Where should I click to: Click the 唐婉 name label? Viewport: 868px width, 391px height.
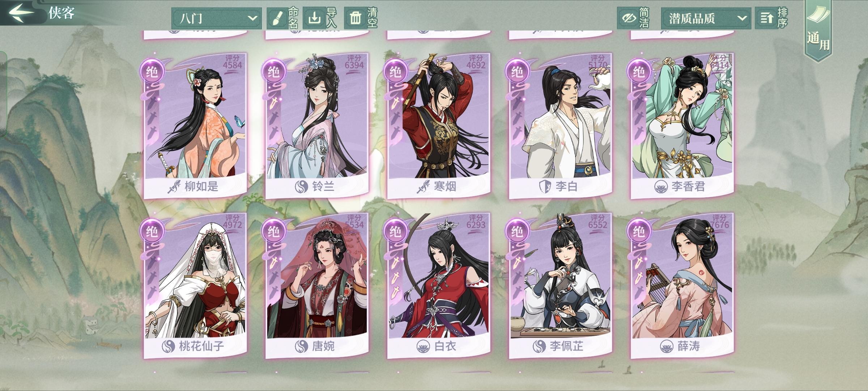323,347
